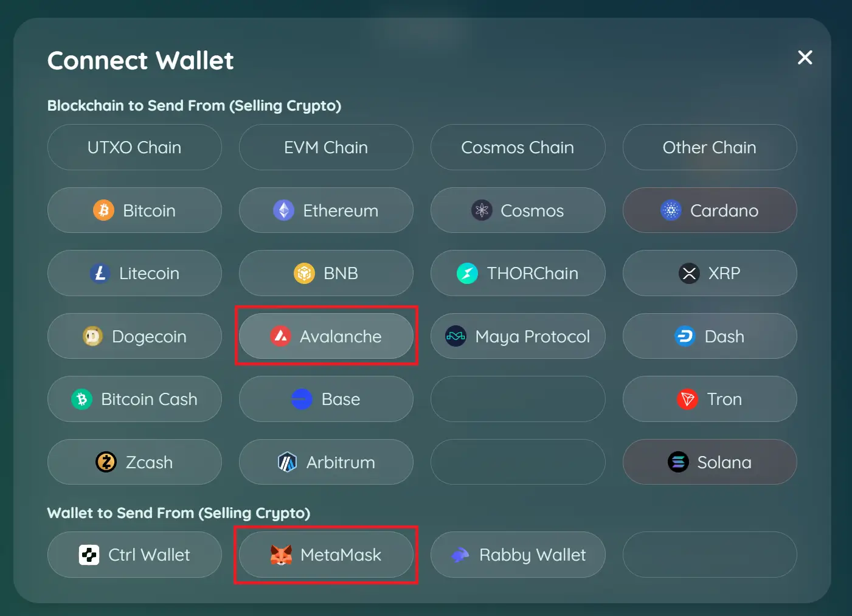Click the Dogecoin coin icon

point(92,336)
